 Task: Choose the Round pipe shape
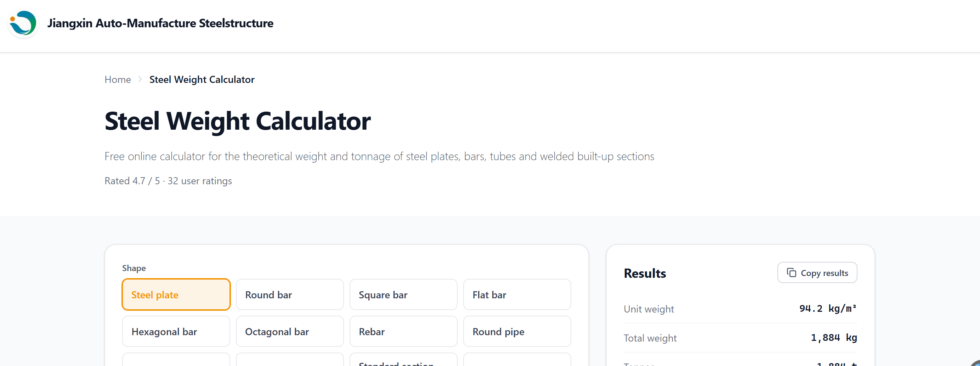click(517, 331)
